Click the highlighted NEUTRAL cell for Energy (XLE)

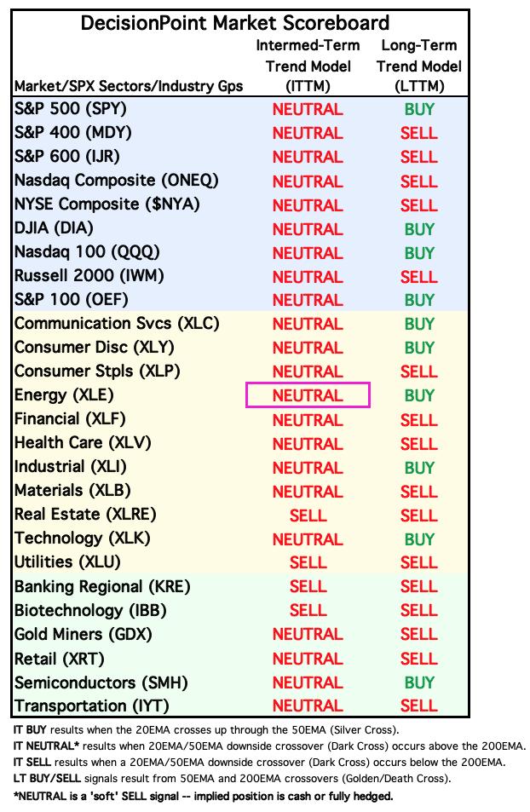(x=308, y=395)
